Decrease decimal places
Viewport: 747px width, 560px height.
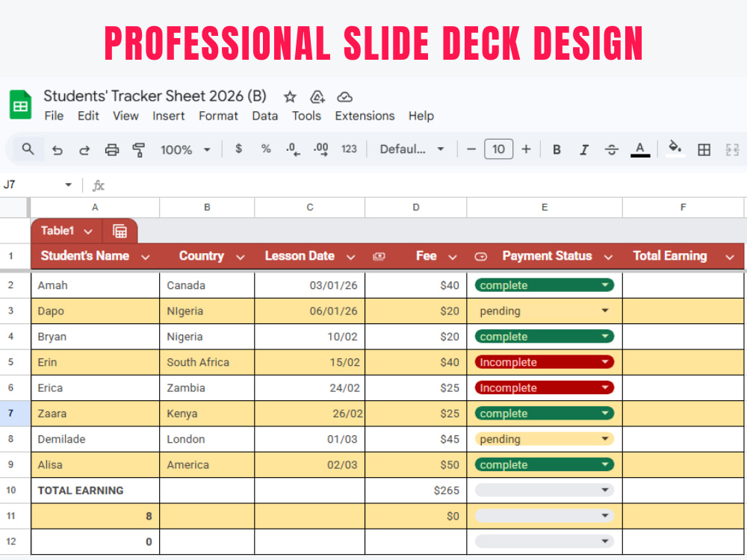293,149
